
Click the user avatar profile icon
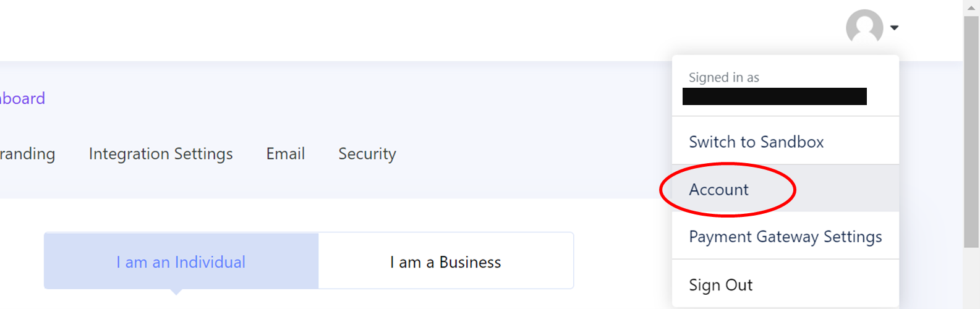click(864, 27)
